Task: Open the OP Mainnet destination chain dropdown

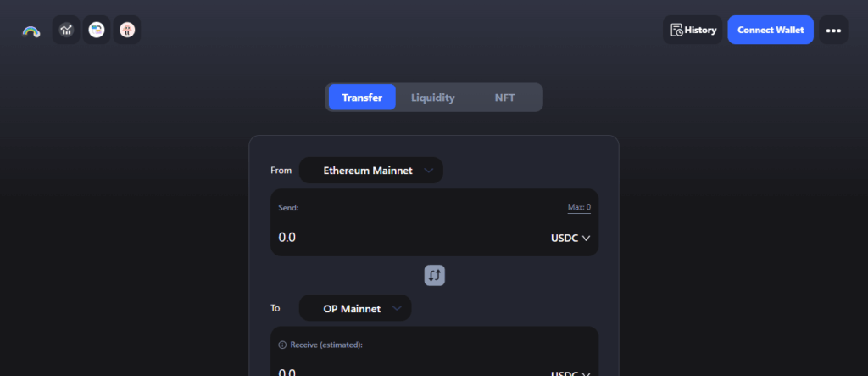Action: [355, 308]
